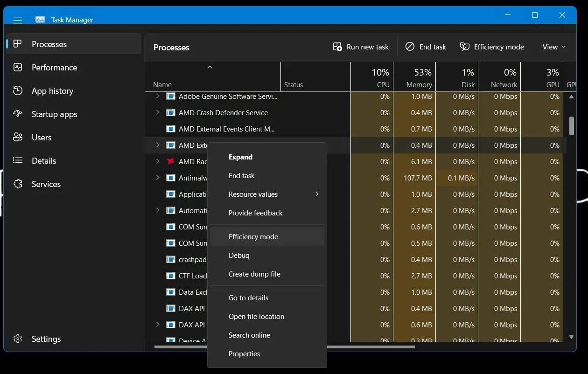Click the vertical scrollbar thumb
588x374 pixels.
572,125
